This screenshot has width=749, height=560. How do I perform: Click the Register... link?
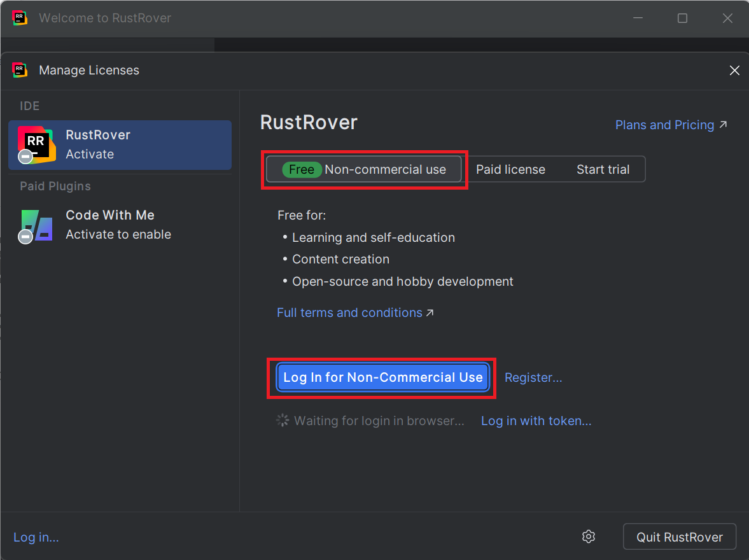click(533, 377)
